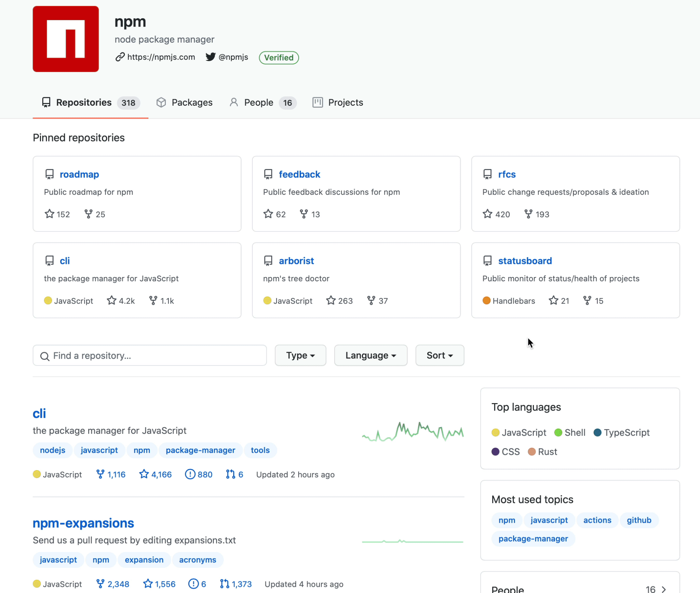The height and width of the screenshot is (593, 700).
Task: Click the Projects board icon in the navigation
Action: coord(317,102)
